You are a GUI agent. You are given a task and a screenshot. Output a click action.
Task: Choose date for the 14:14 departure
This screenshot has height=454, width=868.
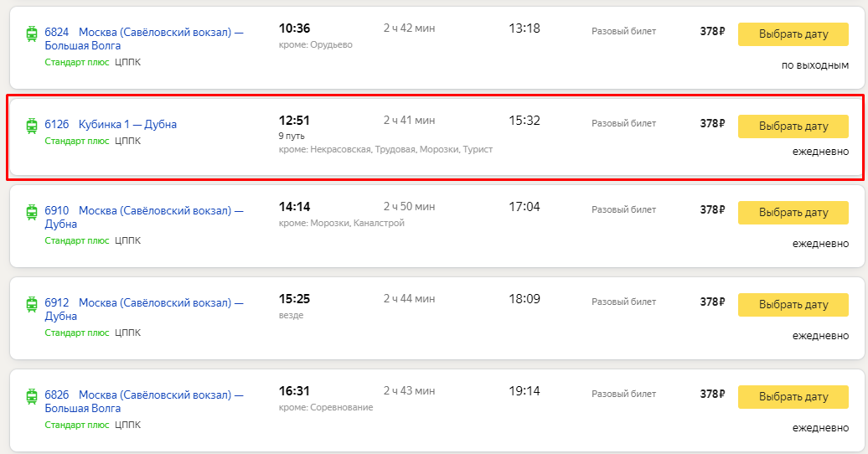(793, 213)
